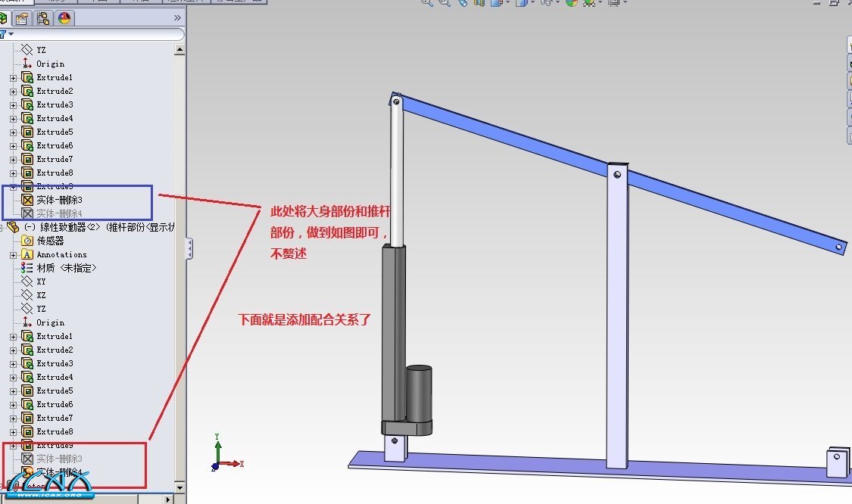Select the suppressed grey 实体-删除3 feature icon

[x=27, y=459]
